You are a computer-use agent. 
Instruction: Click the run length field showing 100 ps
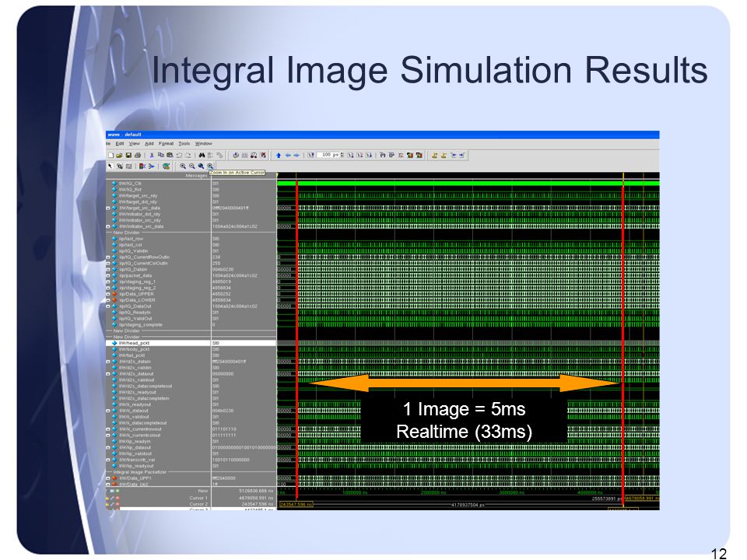[328, 156]
